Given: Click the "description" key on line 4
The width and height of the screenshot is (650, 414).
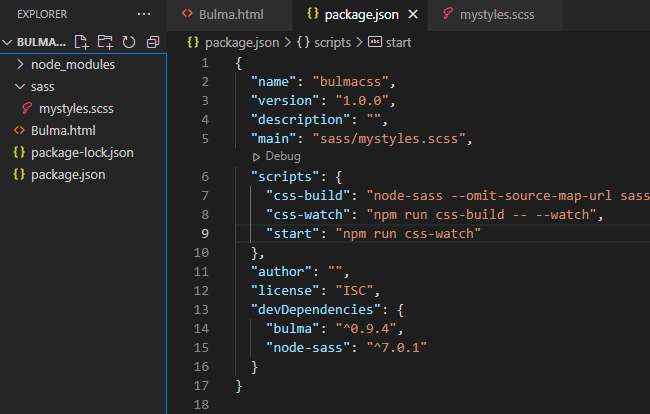Looking at the screenshot, I should tap(300, 120).
